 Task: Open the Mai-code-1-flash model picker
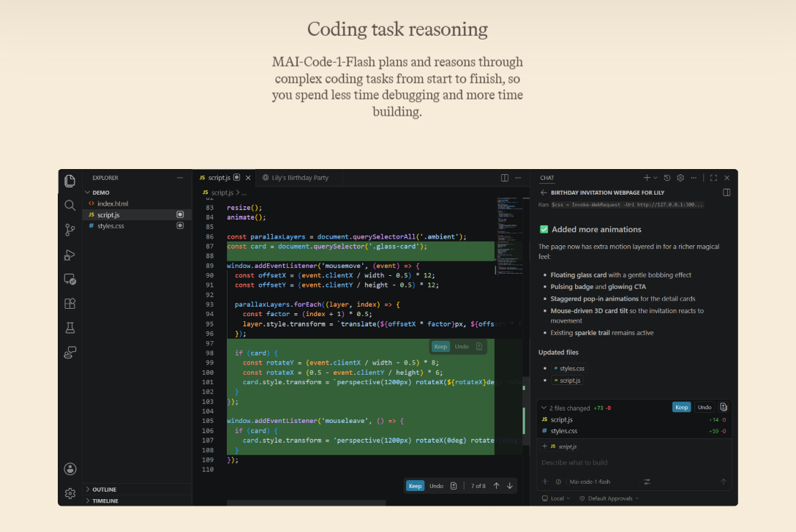point(590,482)
